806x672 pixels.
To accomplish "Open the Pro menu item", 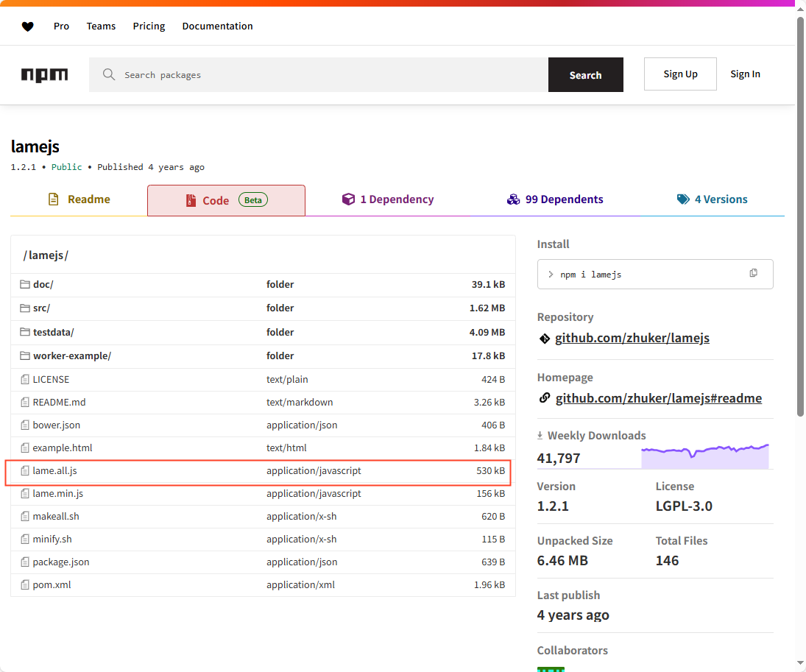I will pos(61,26).
